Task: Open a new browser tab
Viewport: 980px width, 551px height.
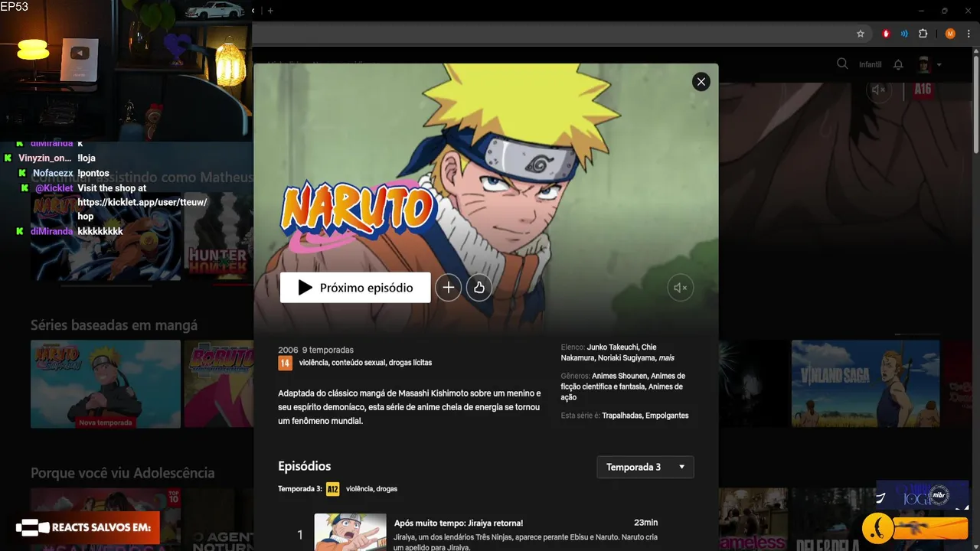Action: click(x=270, y=11)
